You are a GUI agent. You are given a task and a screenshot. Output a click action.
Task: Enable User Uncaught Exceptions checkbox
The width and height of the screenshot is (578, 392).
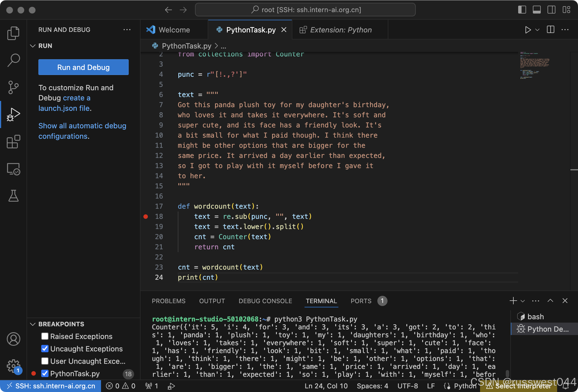tap(45, 361)
